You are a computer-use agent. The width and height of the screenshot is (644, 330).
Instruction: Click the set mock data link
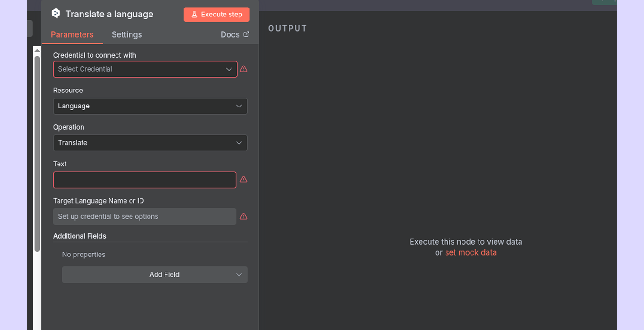pyautogui.click(x=471, y=252)
